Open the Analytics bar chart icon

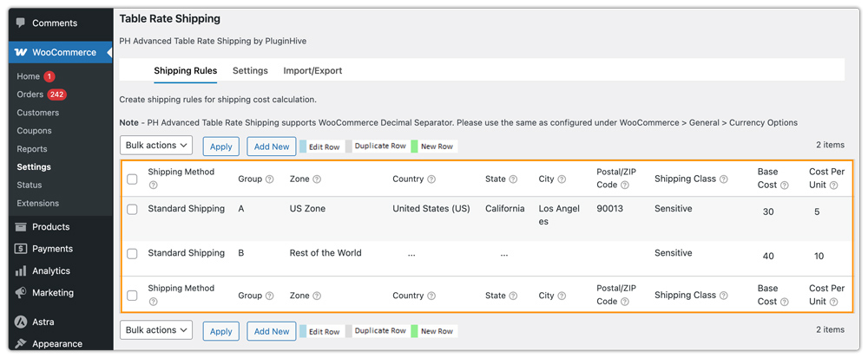(x=21, y=271)
